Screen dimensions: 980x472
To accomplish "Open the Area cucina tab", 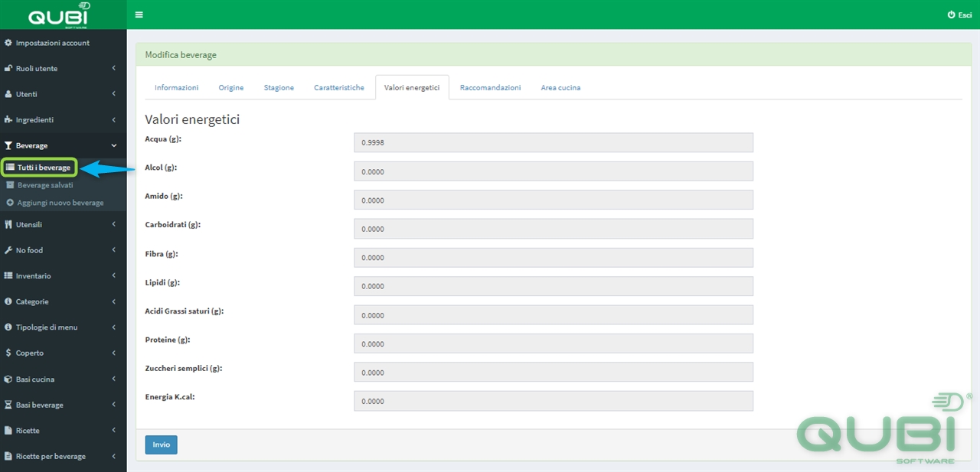I will pos(560,88).
